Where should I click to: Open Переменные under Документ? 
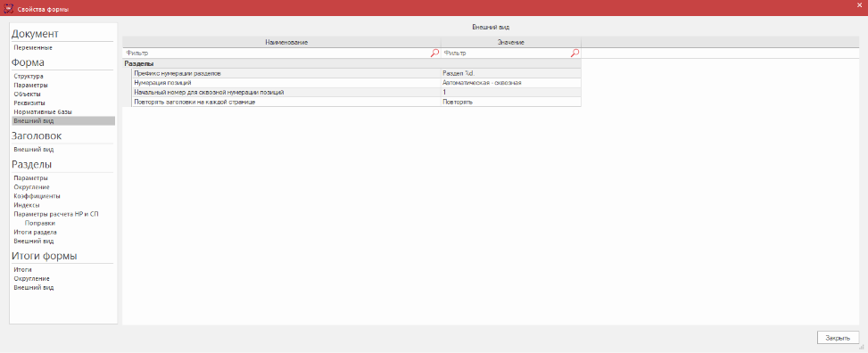[33, 47]
